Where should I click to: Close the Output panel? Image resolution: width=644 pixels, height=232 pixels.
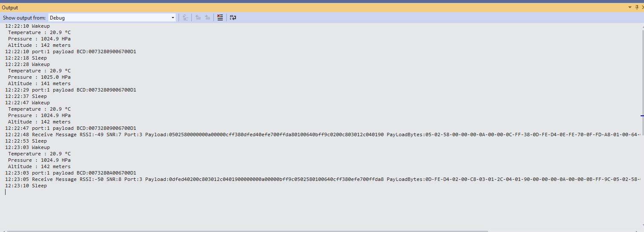tap(642, 7)
